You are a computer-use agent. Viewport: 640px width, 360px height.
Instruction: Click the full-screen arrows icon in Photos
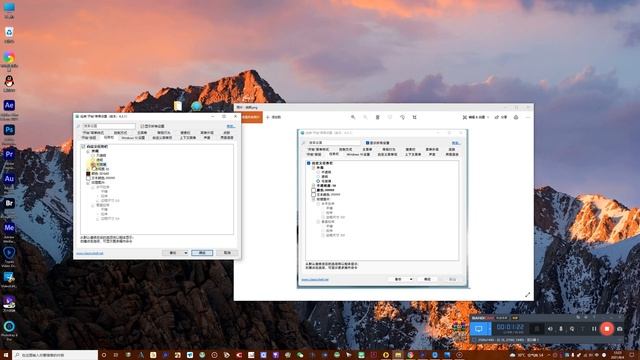click(528, 294)
